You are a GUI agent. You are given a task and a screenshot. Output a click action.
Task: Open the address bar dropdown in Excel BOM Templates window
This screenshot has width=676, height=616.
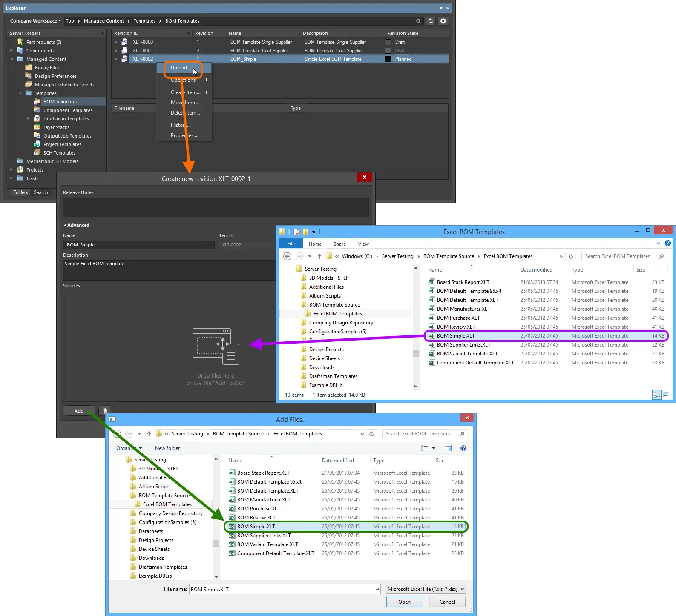[562, 256]
